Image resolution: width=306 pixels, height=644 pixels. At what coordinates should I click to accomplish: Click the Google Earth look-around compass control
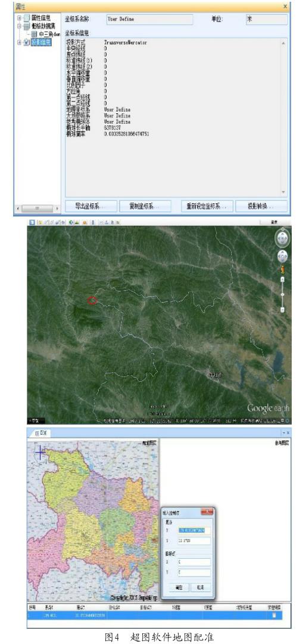tap(282, 237)
